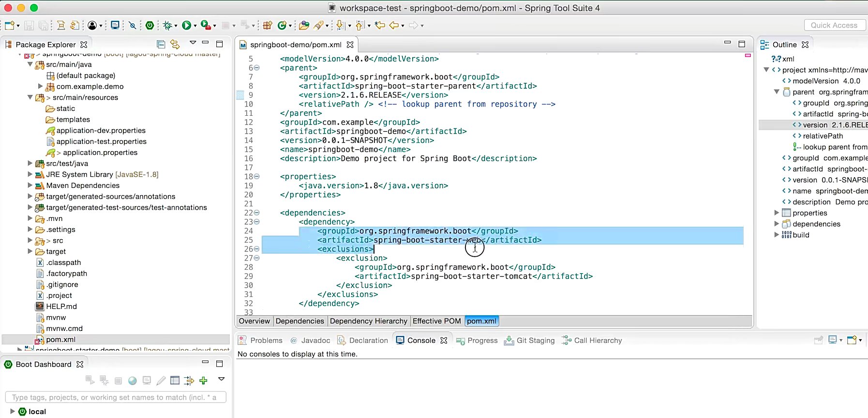This screenshot has height=418, width=868.
Task: Expand the local node in Boot Dashboard
Action: pyautogui.click(x=12, y=411)
